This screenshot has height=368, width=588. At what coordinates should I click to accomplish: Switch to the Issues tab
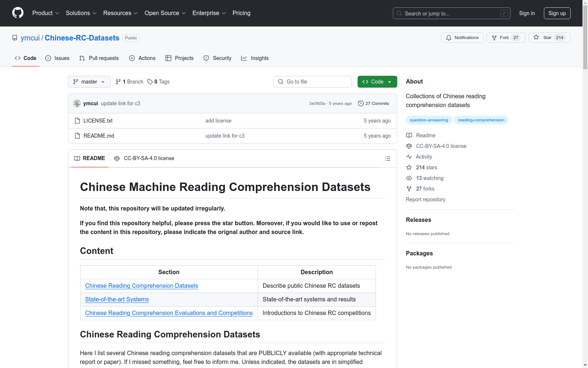57,58
